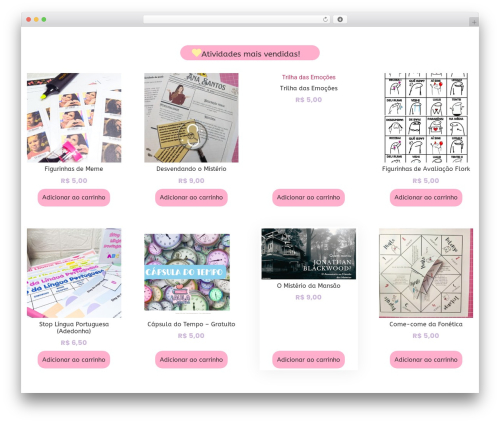Click the browser reload icon
This screenshot has height=423, width=500.
point(325,19)
